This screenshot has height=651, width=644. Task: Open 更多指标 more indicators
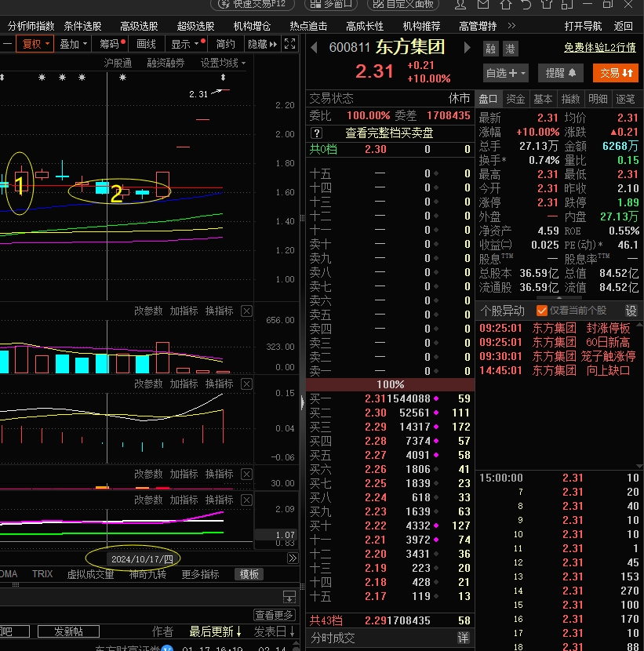pos(200,574)
